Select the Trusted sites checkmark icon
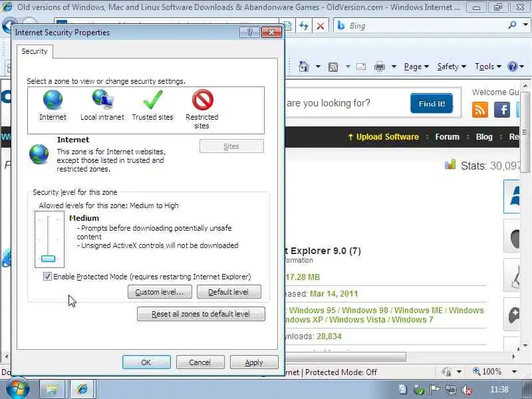 pos(153,100)
